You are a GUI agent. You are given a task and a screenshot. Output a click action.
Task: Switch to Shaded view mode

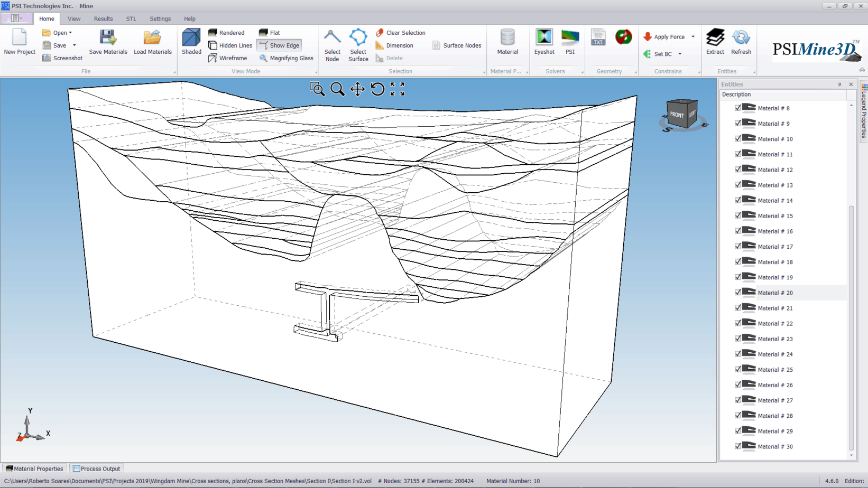tap(191, 42)
